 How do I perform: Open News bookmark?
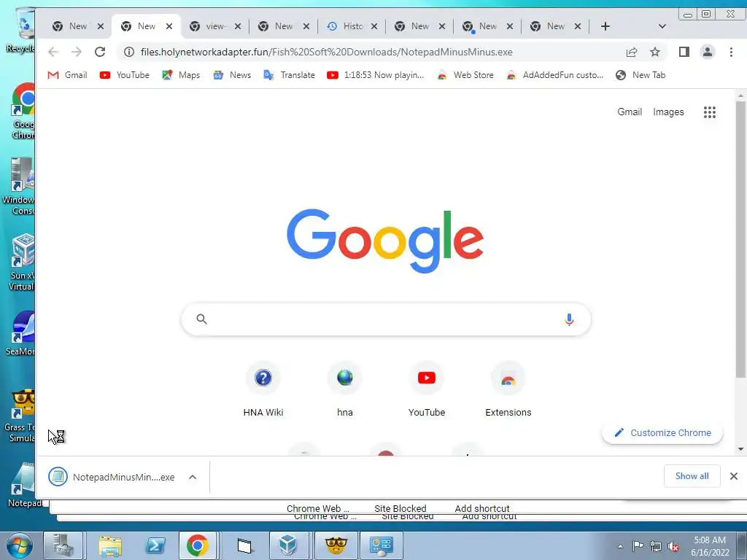click(233, 75)
